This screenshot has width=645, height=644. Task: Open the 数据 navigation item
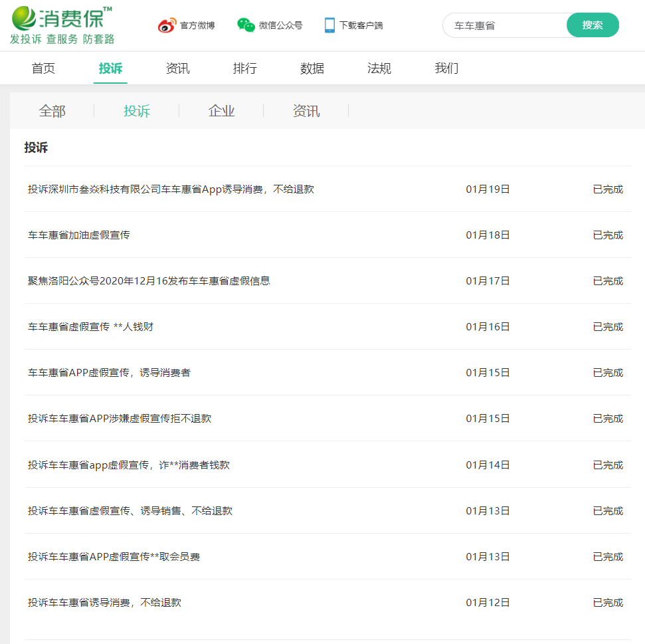[x=312, y=68]
